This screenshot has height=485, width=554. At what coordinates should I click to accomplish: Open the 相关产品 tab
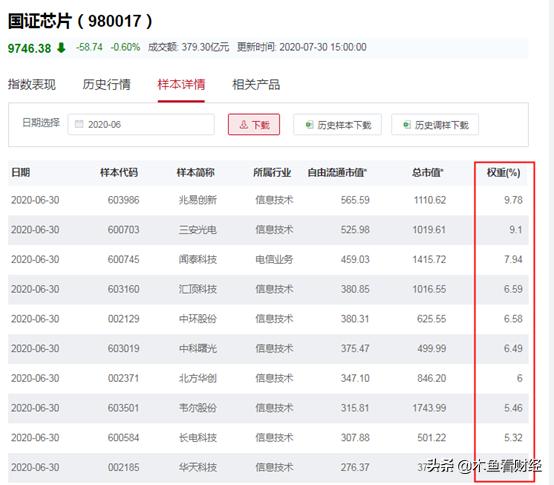[256, 84]
